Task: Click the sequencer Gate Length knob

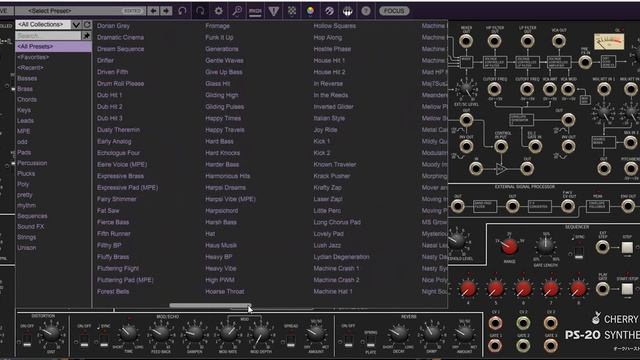Action: click(x=545, y=246)
